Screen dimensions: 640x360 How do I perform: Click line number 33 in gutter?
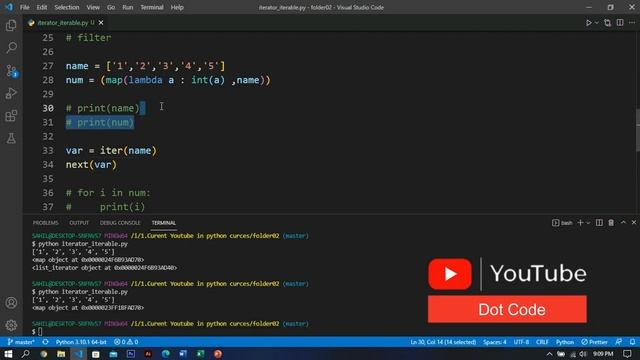coord(48,151)
